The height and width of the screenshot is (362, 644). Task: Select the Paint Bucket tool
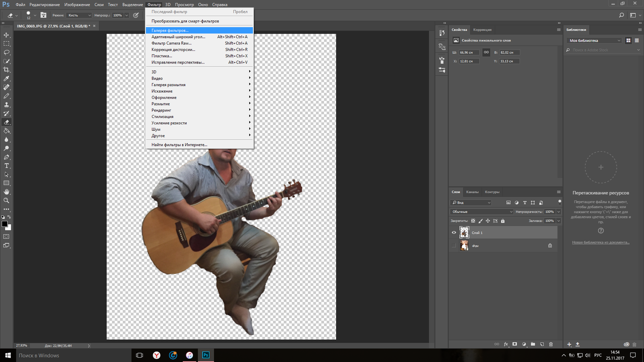(x=6, y=131)
